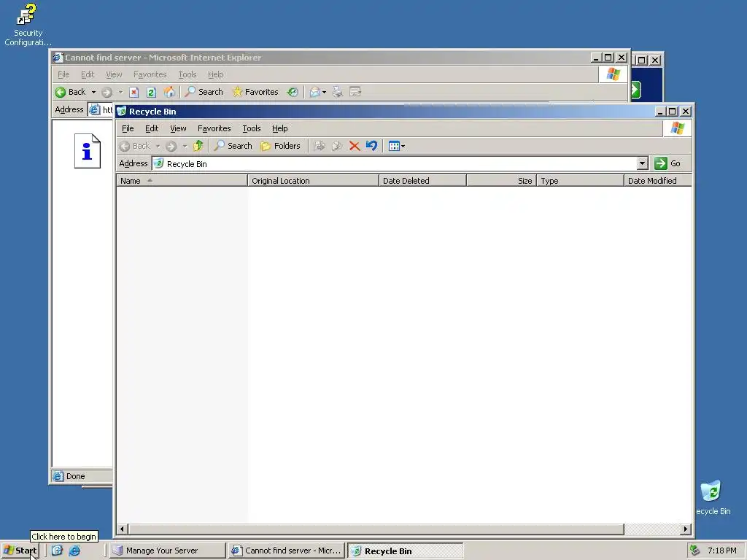This screenshot has width=747, height=560.
Task: Click the 7:18 PM clock
Action: (721, 551)
